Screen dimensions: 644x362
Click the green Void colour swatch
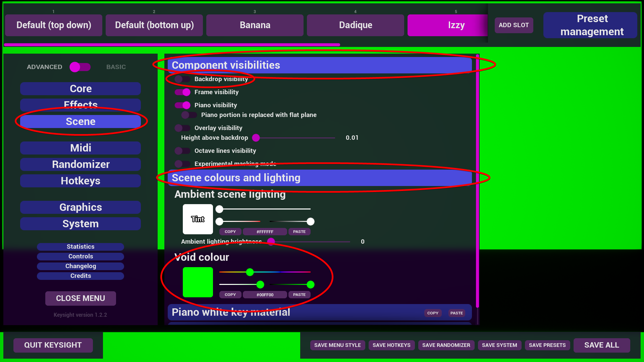[198, 282]
